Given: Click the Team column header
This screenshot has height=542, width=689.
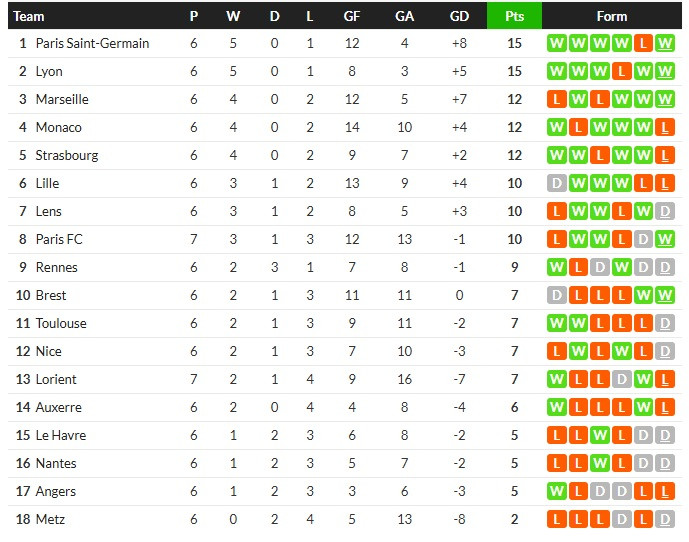Looking at the screenshot, I should pyautogui.click(x=30, y=16).
